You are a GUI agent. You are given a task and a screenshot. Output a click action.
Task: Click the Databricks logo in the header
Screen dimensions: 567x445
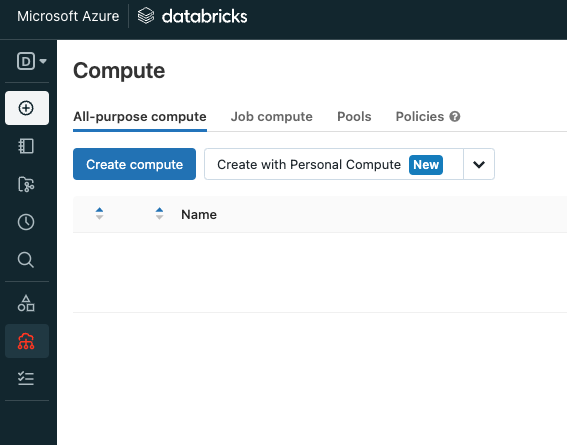192,16
